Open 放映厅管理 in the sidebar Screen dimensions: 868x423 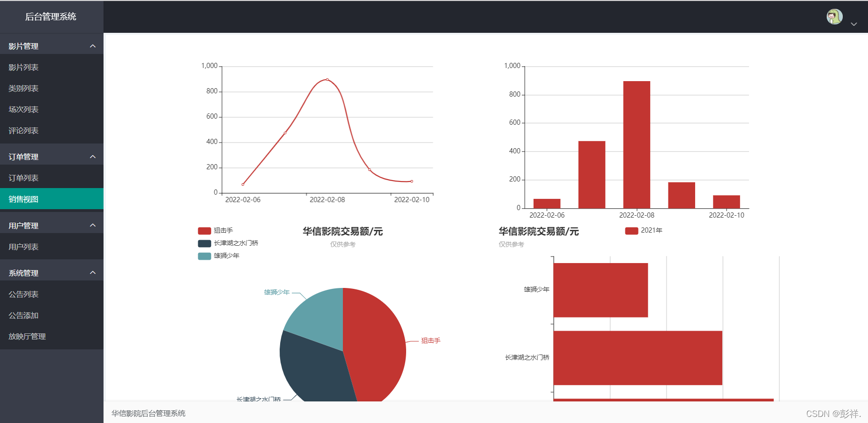coord(52,336)
